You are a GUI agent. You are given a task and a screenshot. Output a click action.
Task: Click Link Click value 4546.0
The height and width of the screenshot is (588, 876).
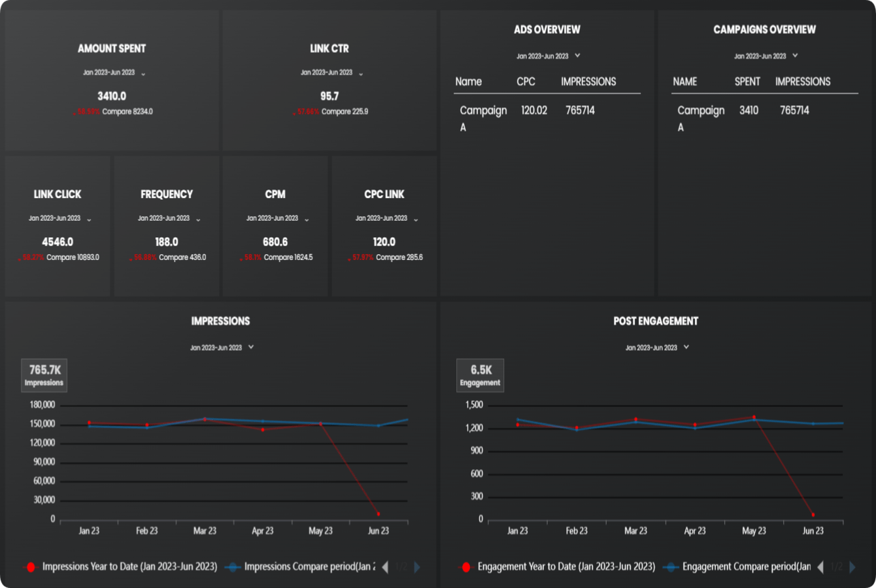(x=58, y=242)
